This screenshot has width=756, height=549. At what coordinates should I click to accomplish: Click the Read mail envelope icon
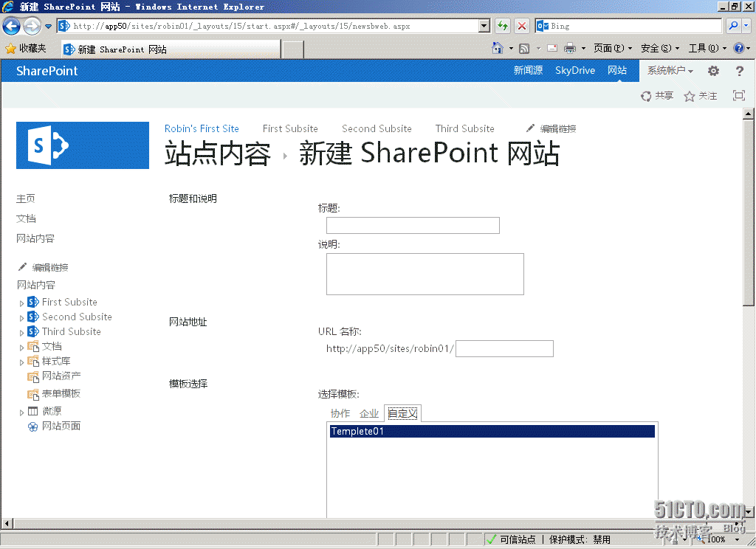(552, 48)
